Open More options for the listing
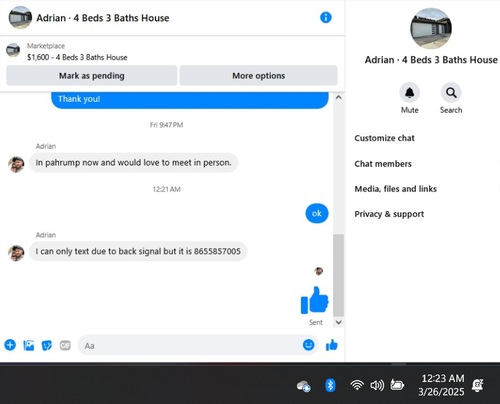 pyautogui.click(x=259, y=76)
